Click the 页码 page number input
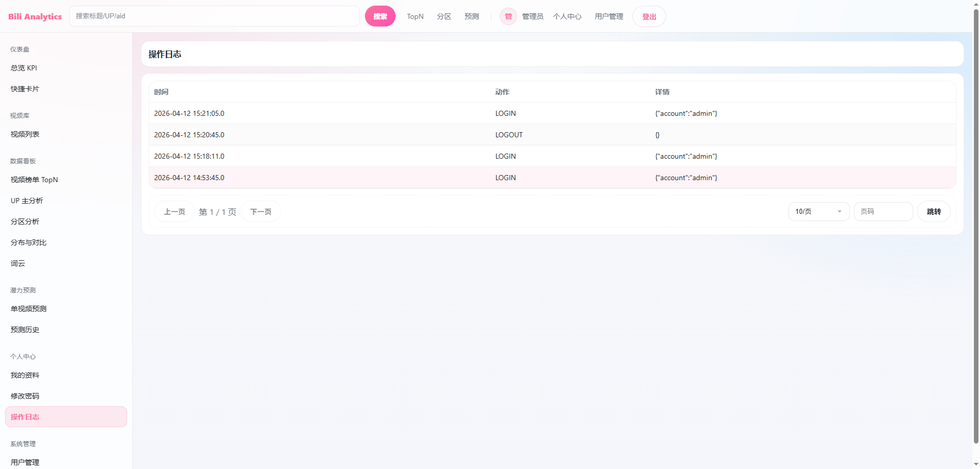The width and height of the screenshot is (980, 469). coord(883,211)
